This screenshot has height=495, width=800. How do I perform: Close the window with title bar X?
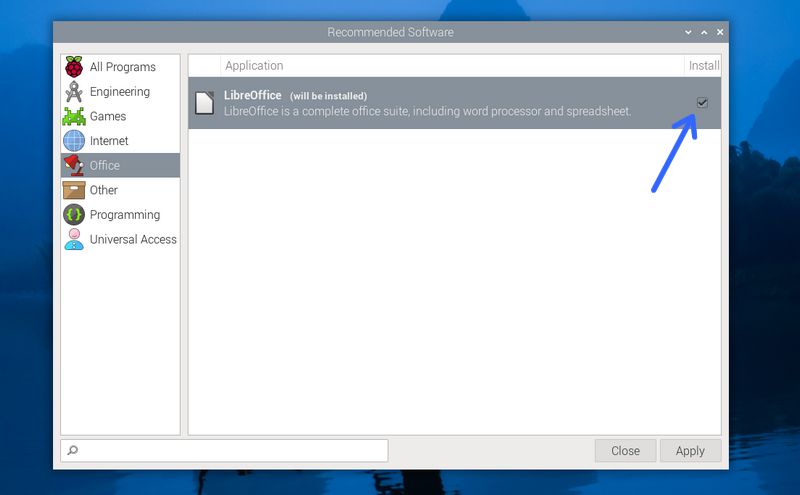tap(720, 32)
